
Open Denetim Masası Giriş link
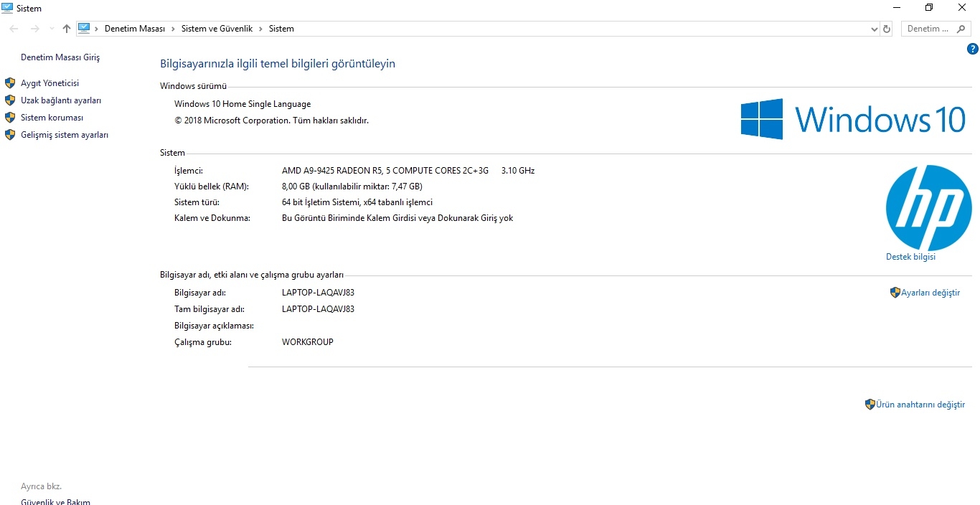click(x=60, y=57)
